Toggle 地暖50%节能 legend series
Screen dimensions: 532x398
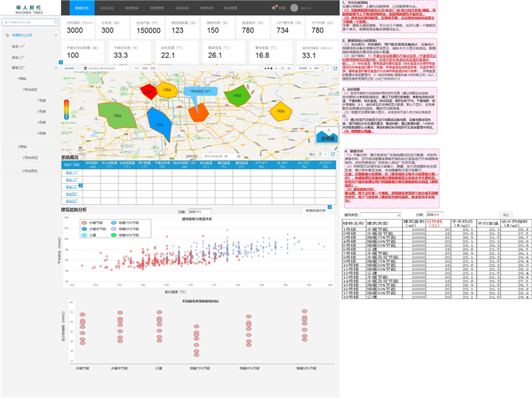(125, 235)
